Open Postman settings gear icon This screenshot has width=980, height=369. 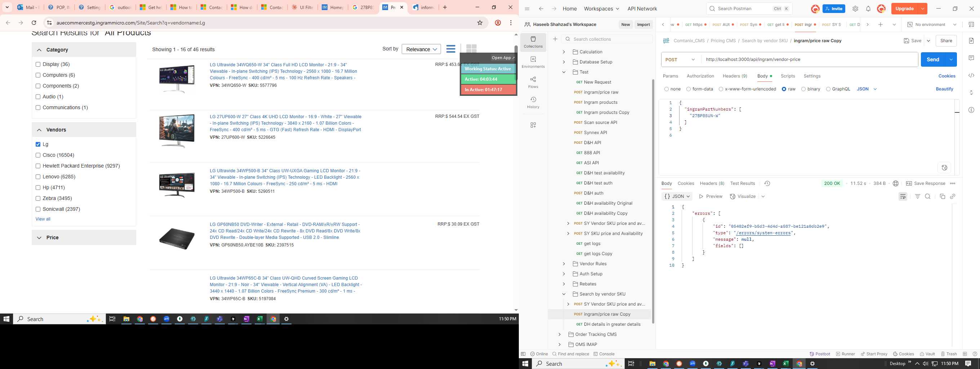855,9
